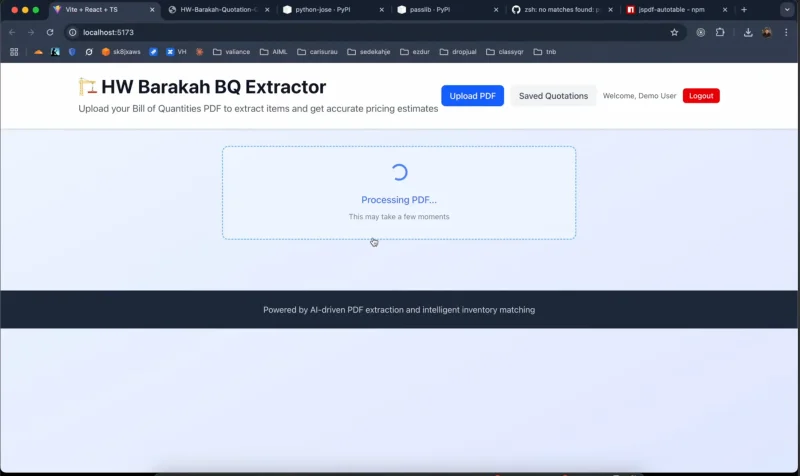The width and height of the screenshot is (800, 476).
Task: Bookmark this page using the star icon
Action: 674,32
